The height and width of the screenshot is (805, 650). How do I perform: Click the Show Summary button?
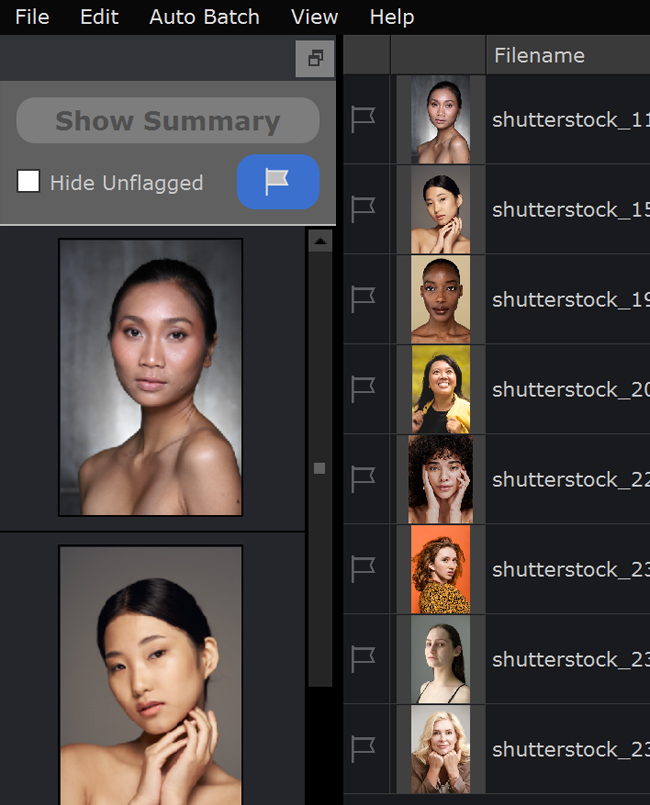tap(168, 121)
